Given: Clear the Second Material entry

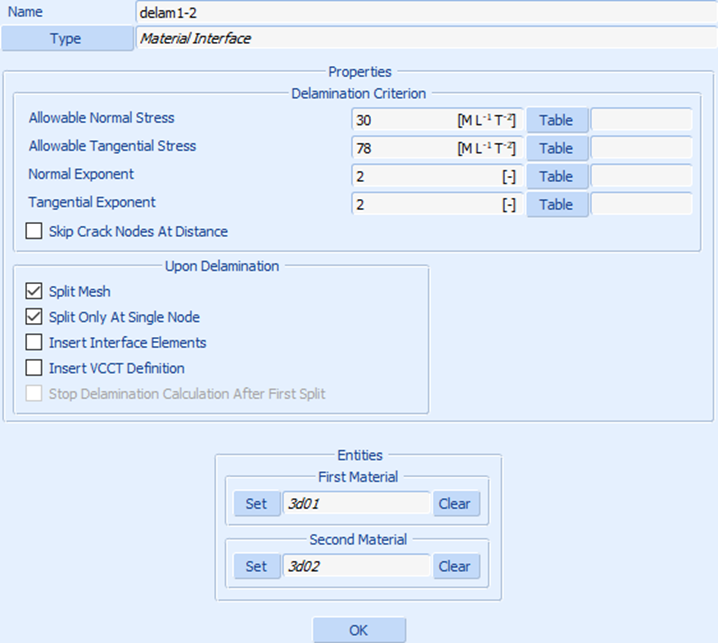Looking at the screenshot, I should (456, 566).
